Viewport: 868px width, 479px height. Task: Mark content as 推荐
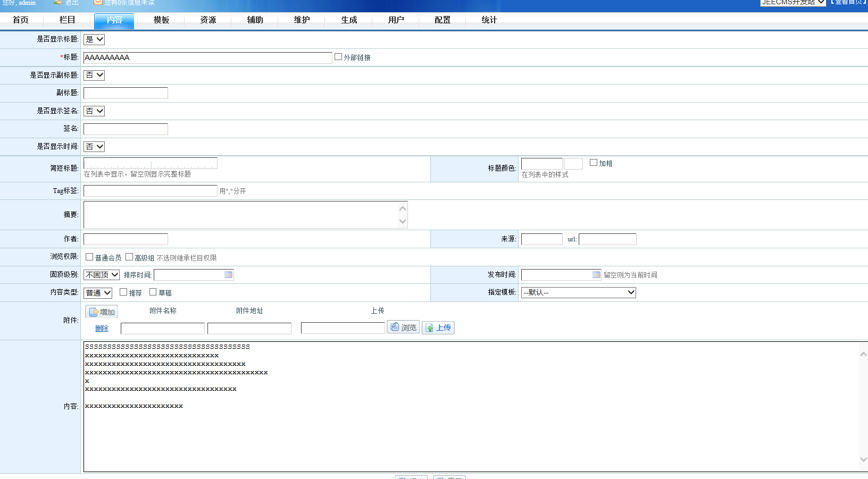123,292
